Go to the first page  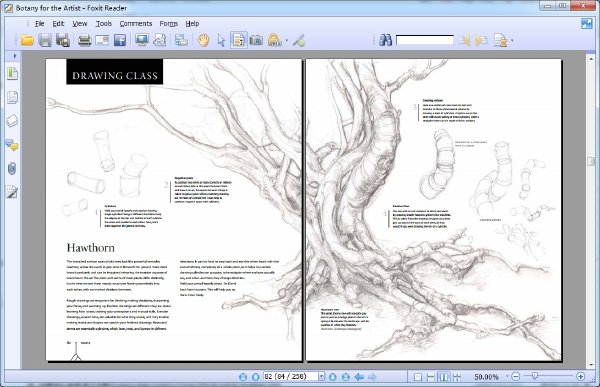243,377
